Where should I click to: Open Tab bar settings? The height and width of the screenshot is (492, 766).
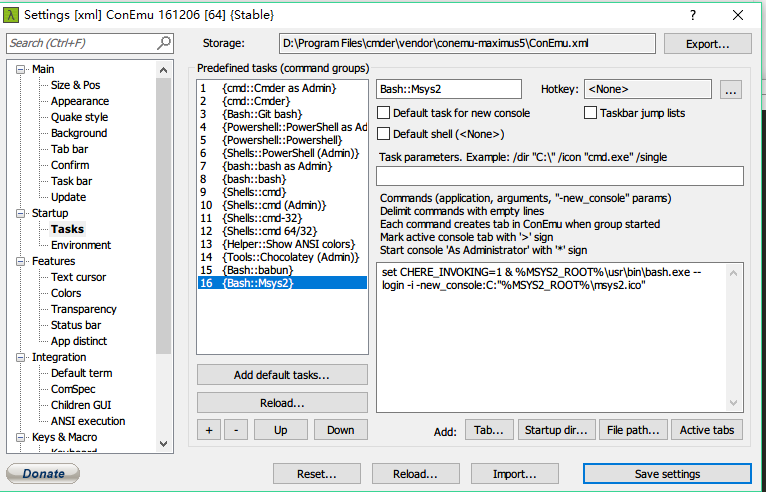(69, 149)
